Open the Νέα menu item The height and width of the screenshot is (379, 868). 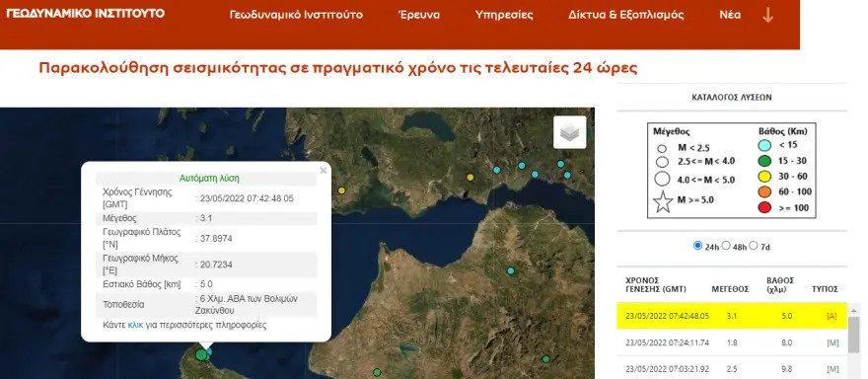pos(730,15)
